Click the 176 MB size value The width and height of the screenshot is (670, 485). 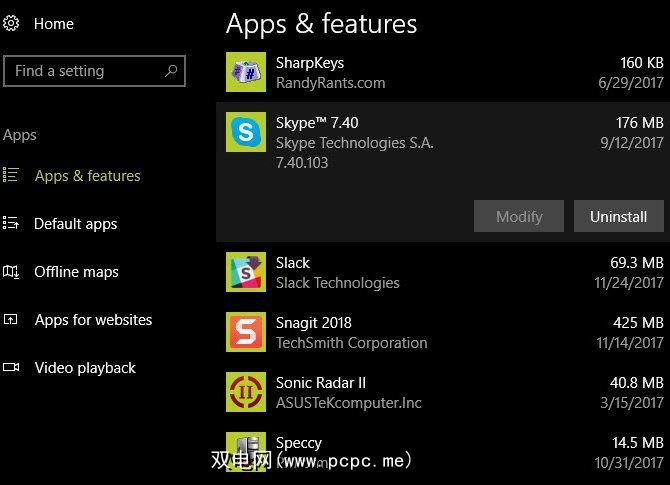click(x=640, y=123)
